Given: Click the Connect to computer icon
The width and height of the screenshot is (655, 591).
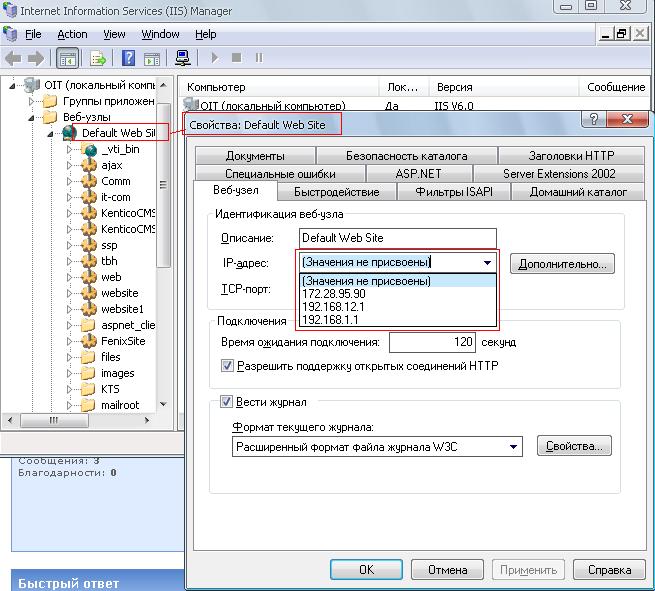Looking at the screenshot, I should 183,58.
